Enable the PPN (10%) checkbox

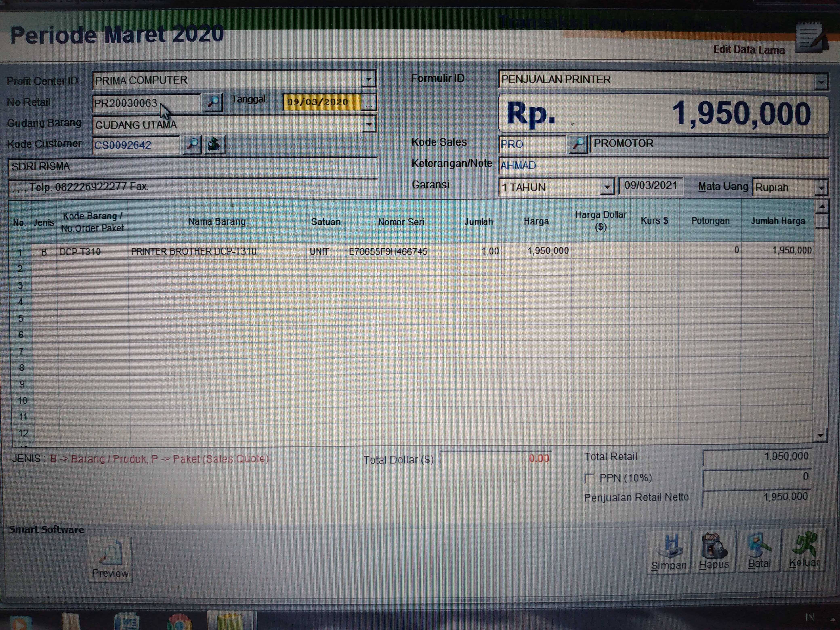pos(589,478)
